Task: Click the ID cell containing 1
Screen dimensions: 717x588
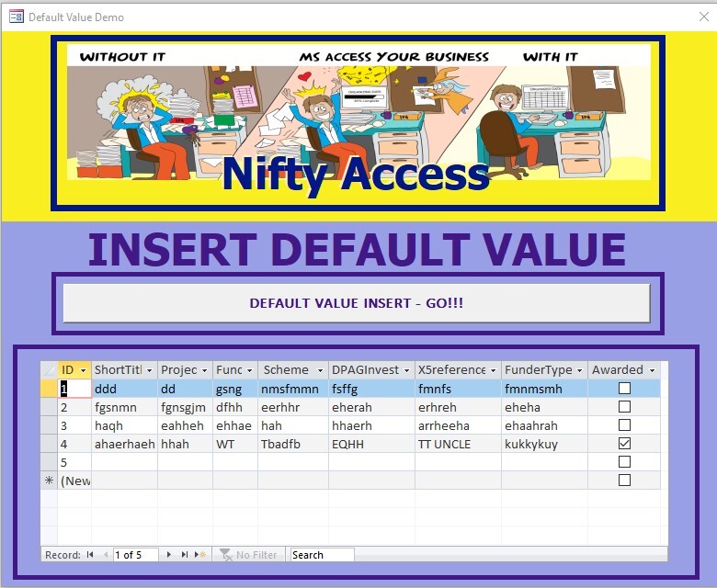Action: tap(74, 389)
